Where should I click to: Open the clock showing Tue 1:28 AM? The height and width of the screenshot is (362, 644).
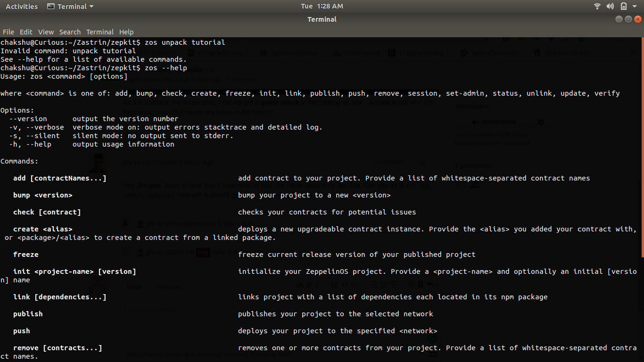[322, 6]
